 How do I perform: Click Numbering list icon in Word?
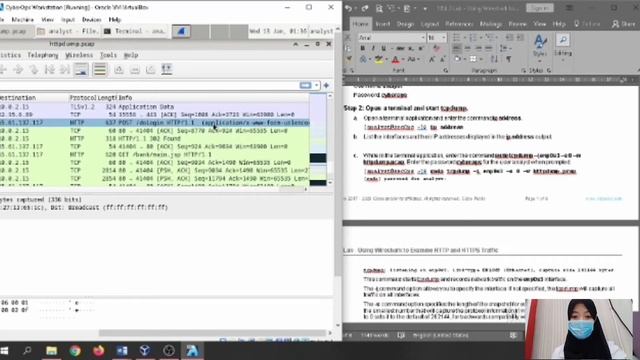pyautogui.click(x=473, y=38)
